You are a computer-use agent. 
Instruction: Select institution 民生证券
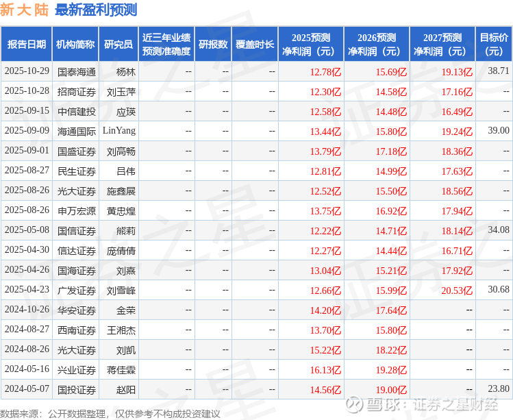click(x=77, y=171)
